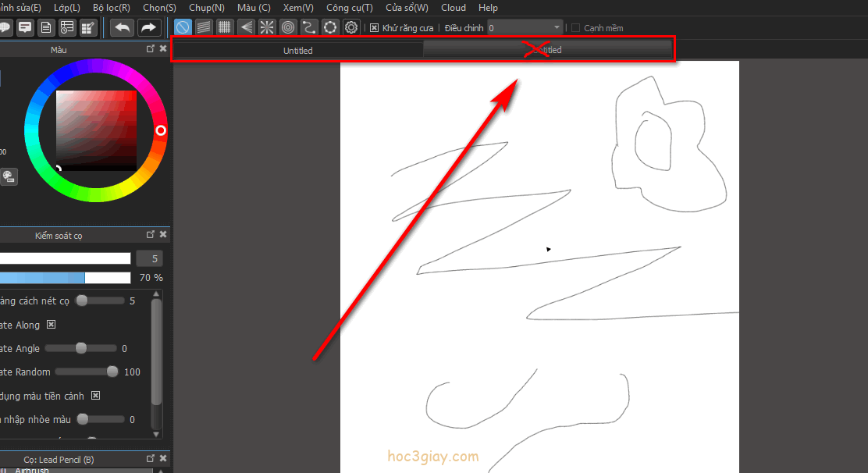Toggle the Cạnh mềm checkbox
The height and width of the screenshot is (473, 868).
click(576, 27)
